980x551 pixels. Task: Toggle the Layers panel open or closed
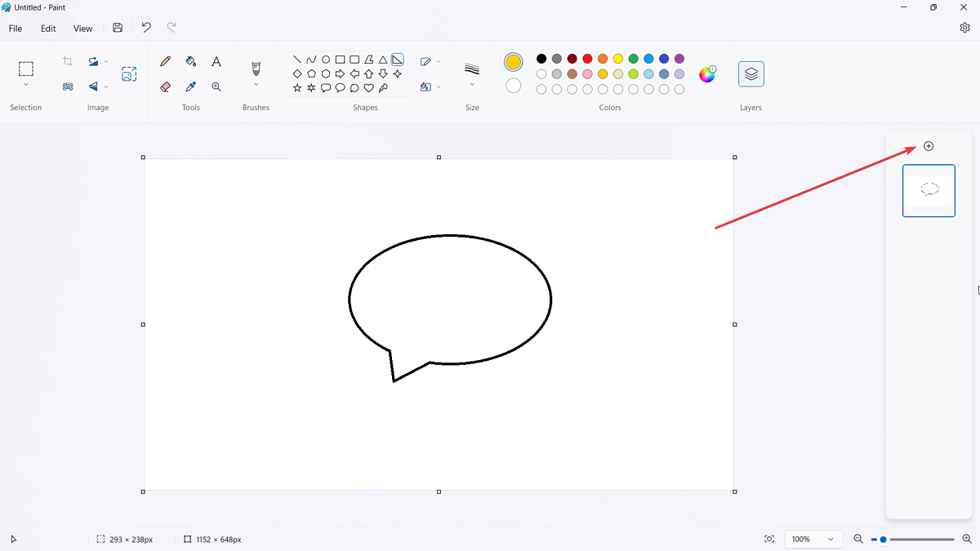pyautogui.click(x=751, y=73)
